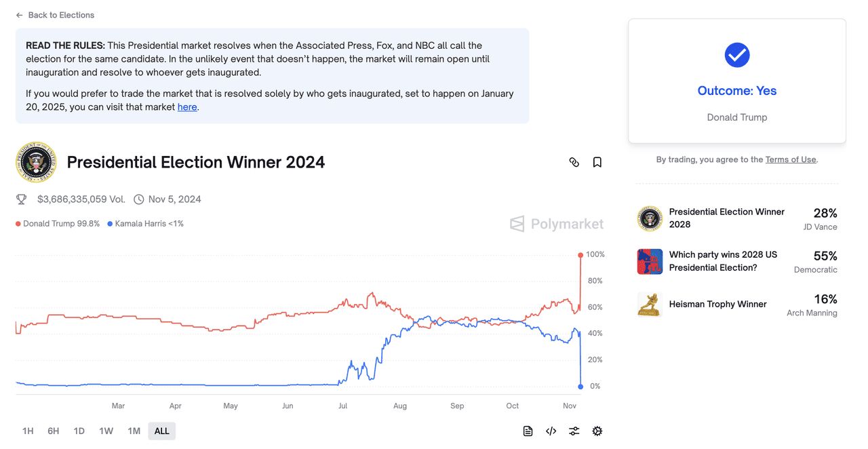Open the embed code icon
Screen dimensions: 868x449
click(551, 431)
